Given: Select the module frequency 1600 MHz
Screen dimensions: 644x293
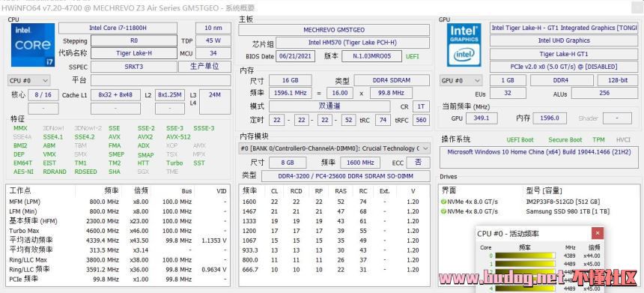Looking at the screenshot, I should (359, 163).
